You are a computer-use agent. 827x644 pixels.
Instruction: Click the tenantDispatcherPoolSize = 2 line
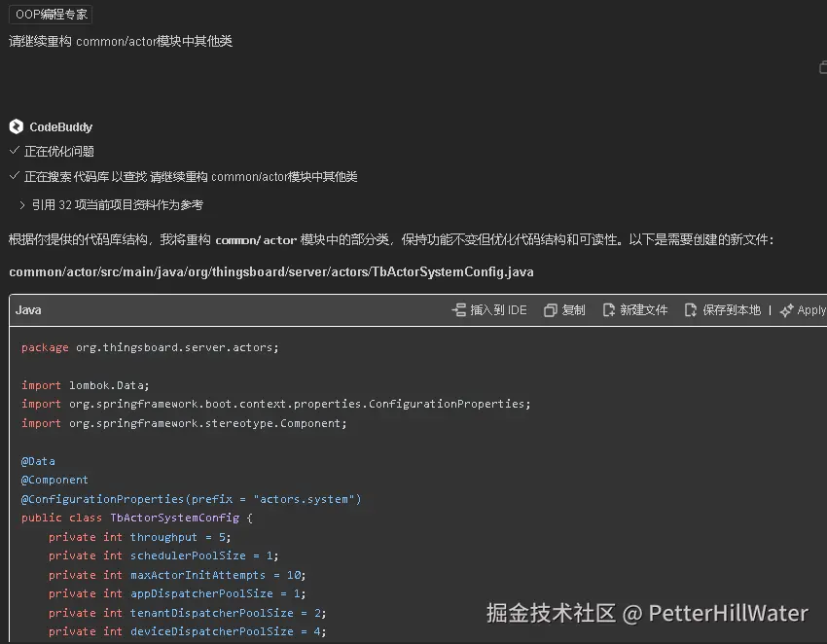187,613
